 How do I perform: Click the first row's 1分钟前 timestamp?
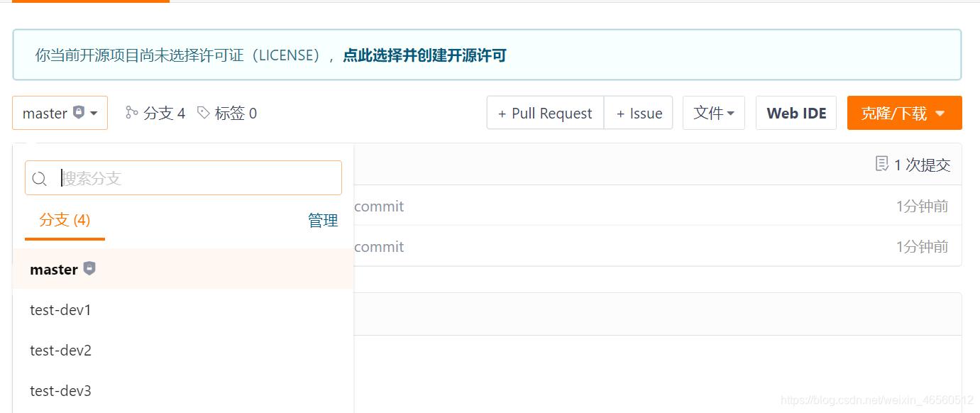[922, 206]
